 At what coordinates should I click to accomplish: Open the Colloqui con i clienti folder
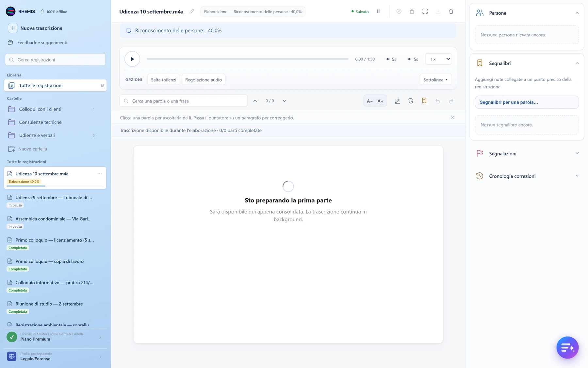pos(55,109)
